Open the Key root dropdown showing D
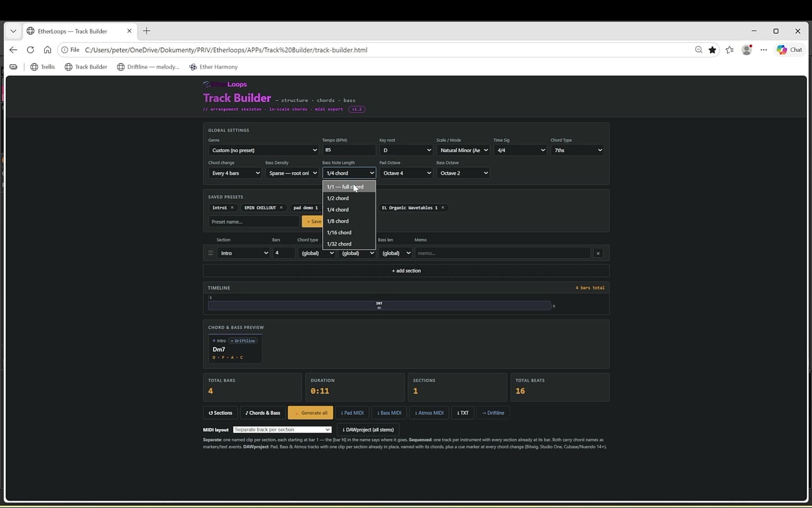 coord(406,150)
